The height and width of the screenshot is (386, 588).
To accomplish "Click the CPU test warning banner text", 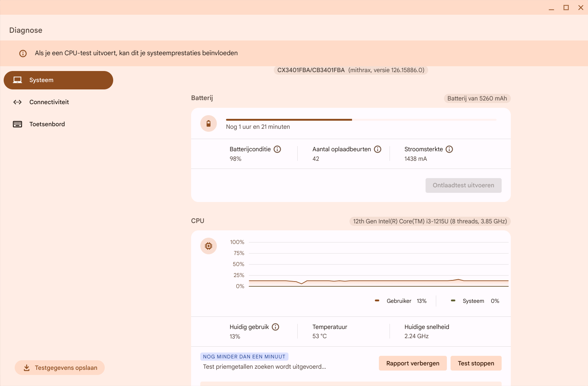I will (136, 53).
